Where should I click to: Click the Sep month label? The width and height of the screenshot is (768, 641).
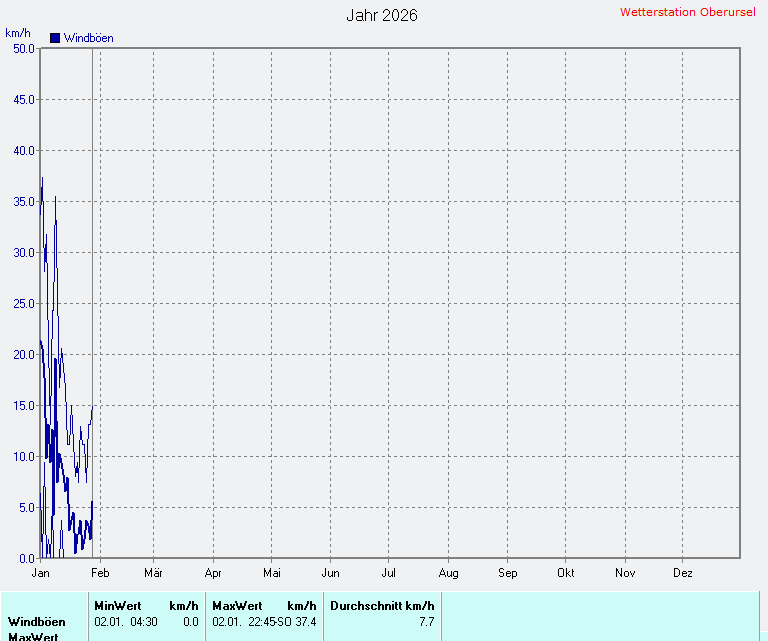(508, 573)
